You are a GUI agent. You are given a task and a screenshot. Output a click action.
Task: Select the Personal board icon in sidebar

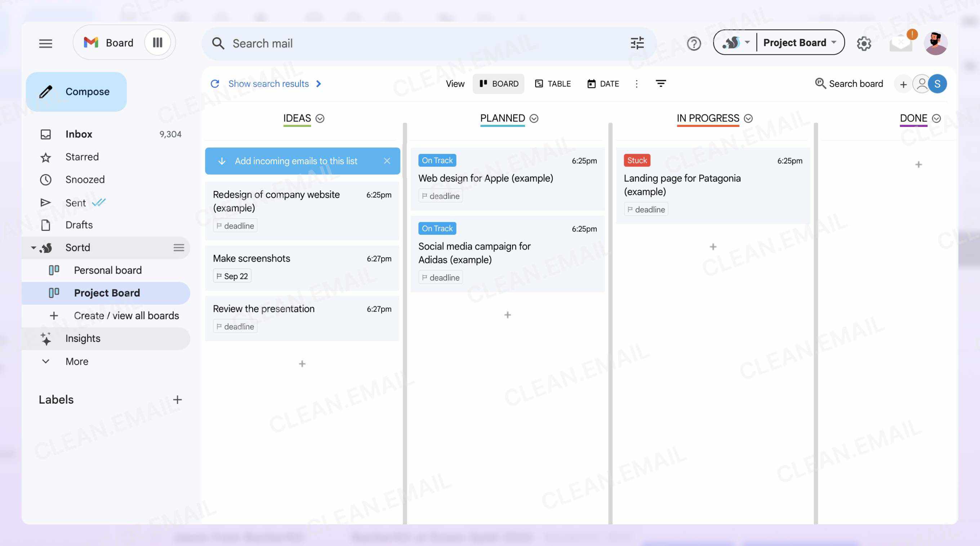coord(54,270)
